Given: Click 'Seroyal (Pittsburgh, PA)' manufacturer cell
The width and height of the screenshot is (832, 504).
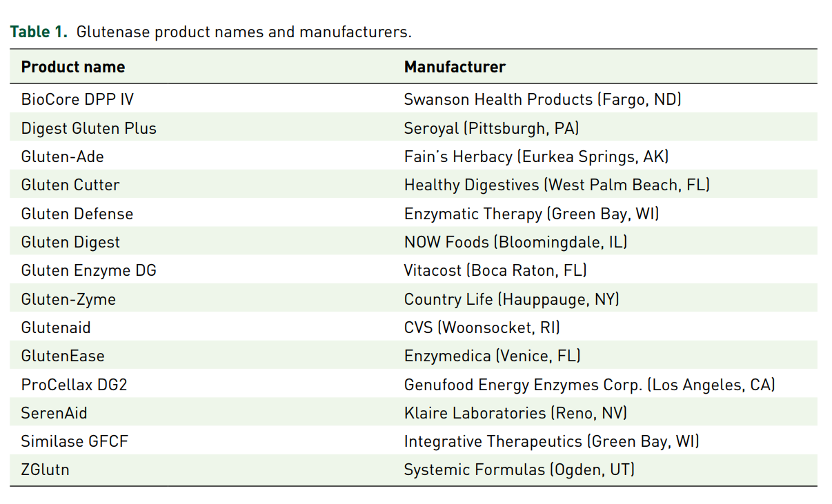Looking at the screenshot, I should coord(491,128).
